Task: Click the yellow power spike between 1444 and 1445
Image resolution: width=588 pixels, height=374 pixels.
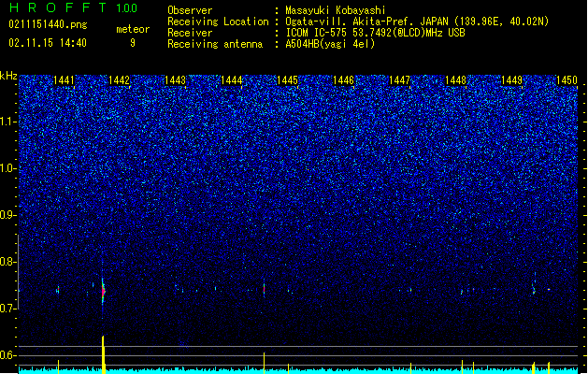Action: (264, 363)
